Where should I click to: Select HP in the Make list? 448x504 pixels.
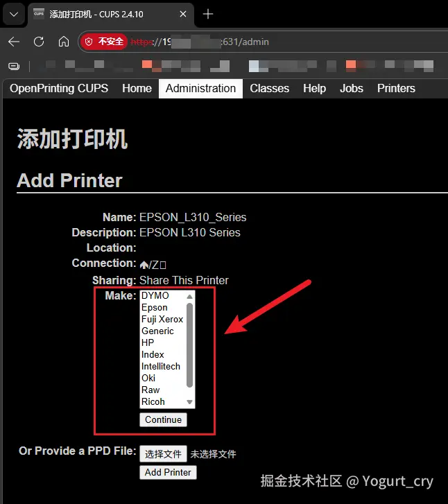coord(164,342)
